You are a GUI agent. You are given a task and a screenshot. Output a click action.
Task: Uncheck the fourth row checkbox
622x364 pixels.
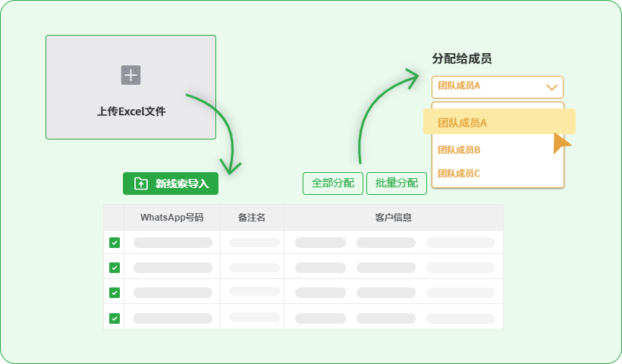pyautogui.click(x=115, y=318)
